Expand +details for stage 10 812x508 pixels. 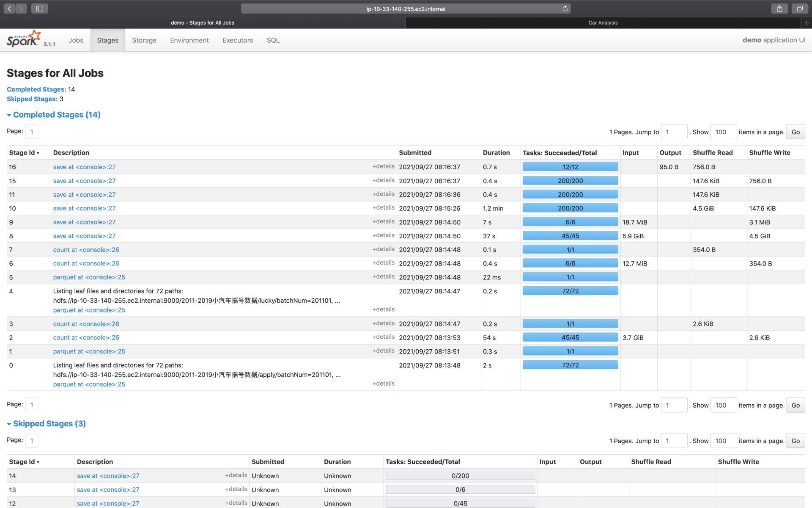[383, 208]
